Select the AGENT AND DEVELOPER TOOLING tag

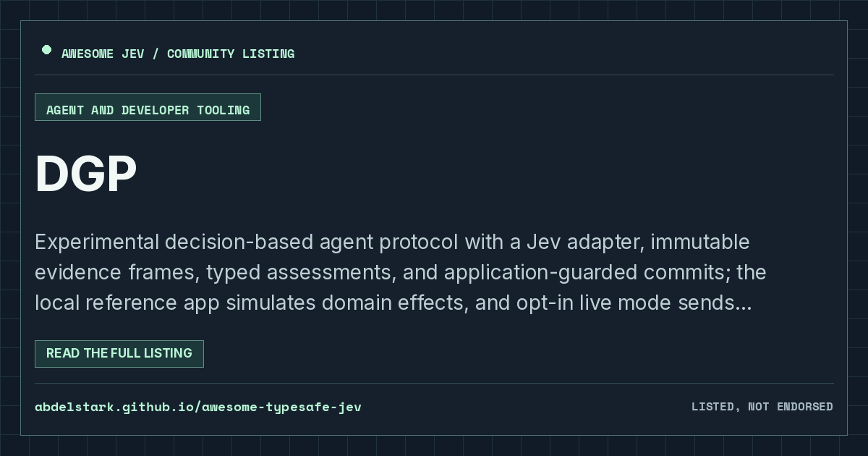(148, 107)
